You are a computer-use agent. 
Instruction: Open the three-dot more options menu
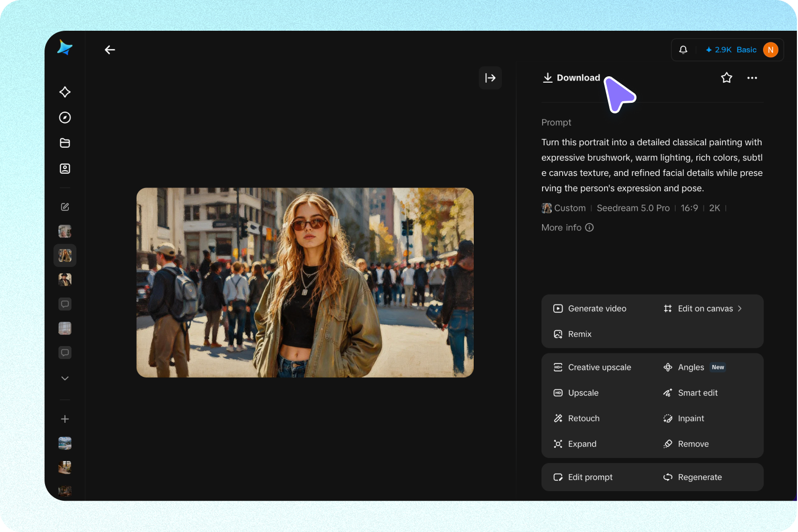pos(752,78)
